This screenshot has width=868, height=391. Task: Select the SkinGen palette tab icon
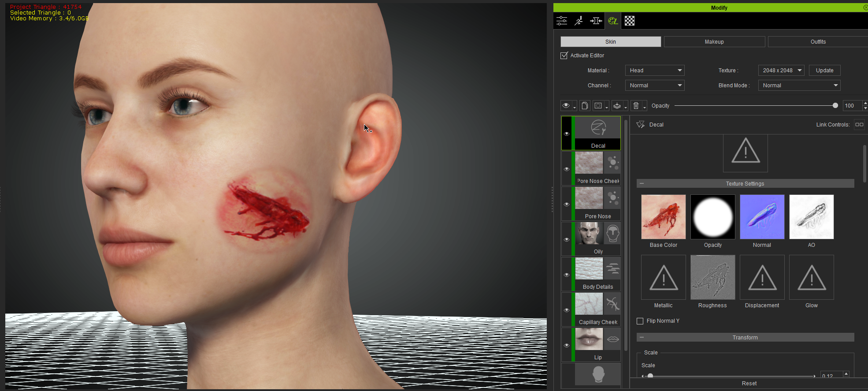pos(613,21)
